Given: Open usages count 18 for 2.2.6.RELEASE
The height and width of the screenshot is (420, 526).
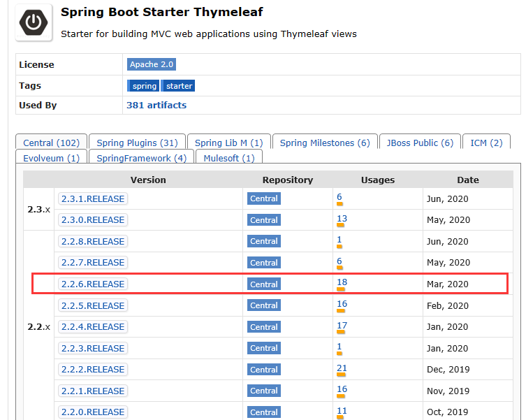Looking at the screenshot, I should coord(342,282).
